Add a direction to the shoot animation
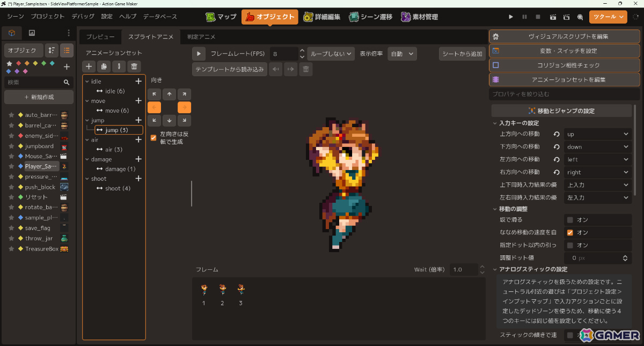The height and width of the screenshot is (346, 644). pos(138,179)
